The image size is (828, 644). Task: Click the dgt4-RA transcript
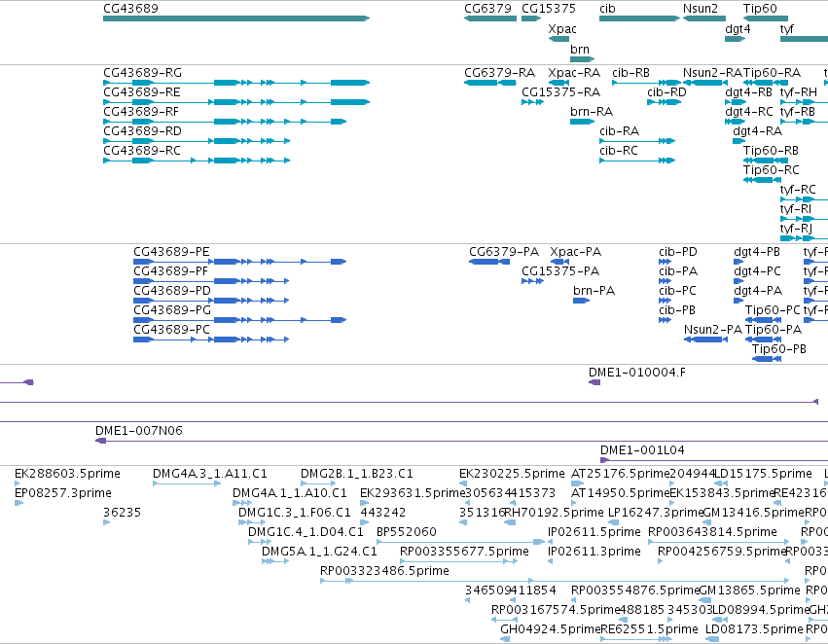pyautogui.click(x=738, y=141)
